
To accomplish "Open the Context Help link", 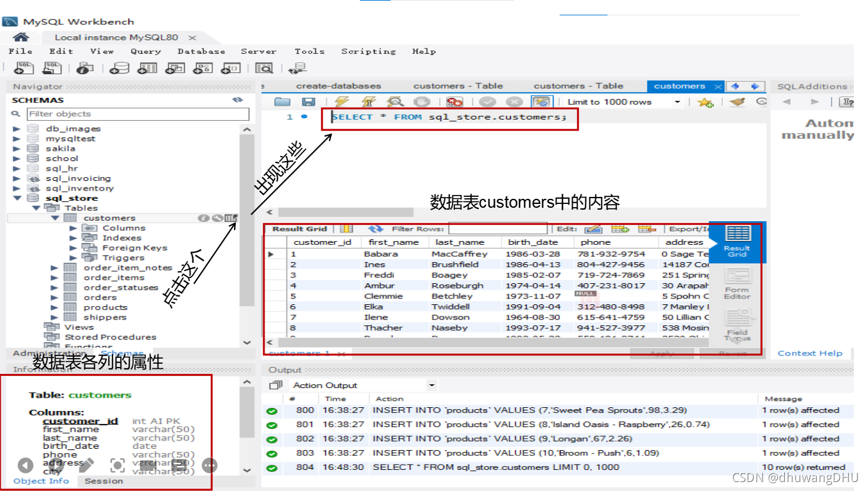I will (810, 353).
